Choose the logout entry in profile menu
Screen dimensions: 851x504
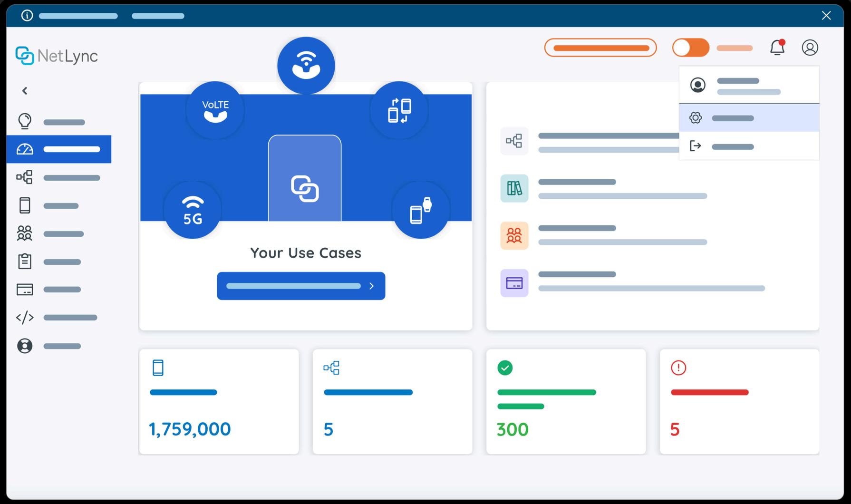[x=749, y=146]
